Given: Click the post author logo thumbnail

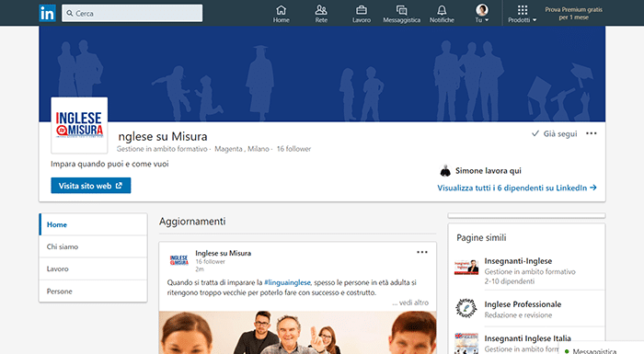Looking at the screenshot, I should (x=179, y=260).
